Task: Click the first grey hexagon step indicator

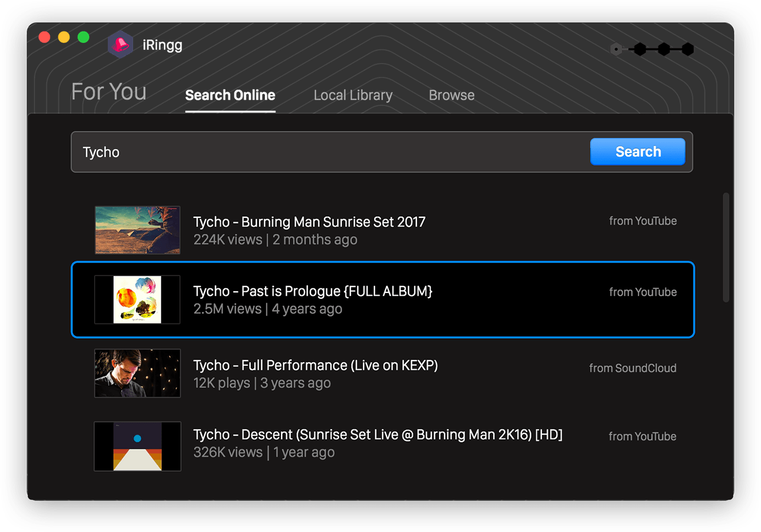Action: [616, 49]
